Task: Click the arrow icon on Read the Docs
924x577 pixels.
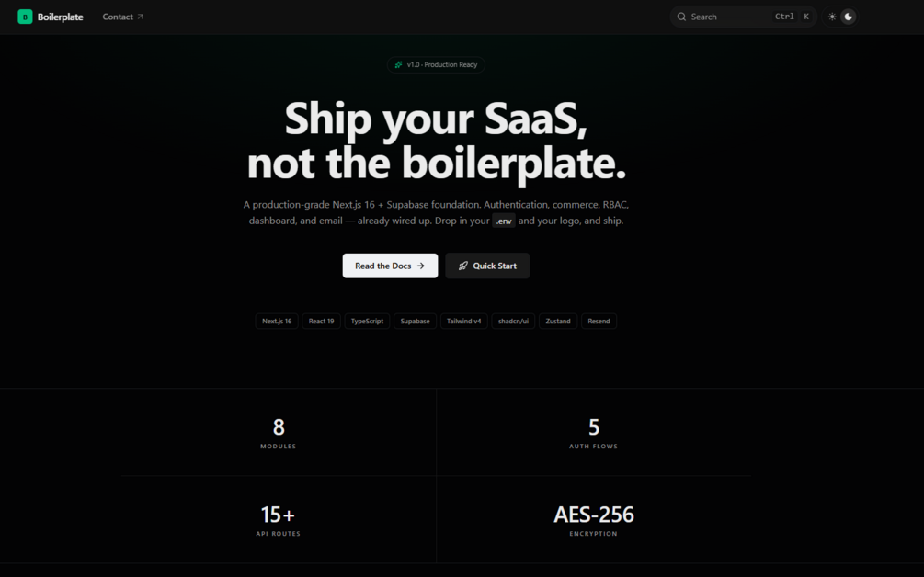Action: tap(421, 266)
